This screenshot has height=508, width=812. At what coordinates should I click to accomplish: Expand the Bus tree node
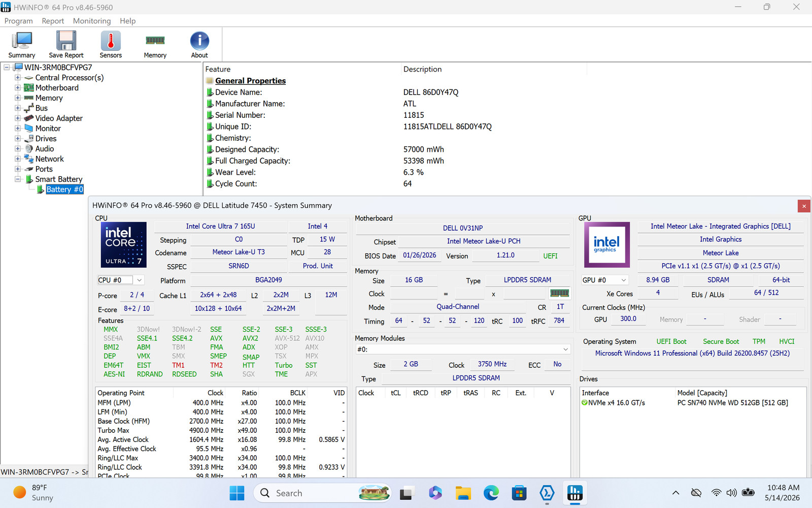point(18,108)
